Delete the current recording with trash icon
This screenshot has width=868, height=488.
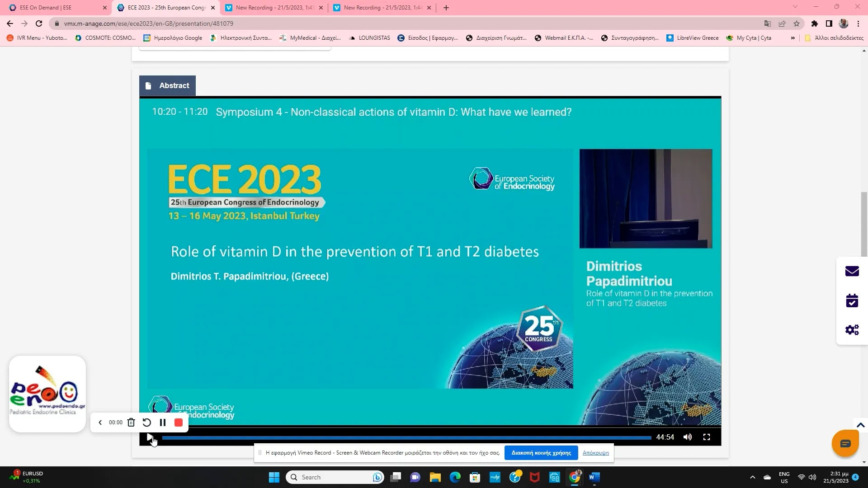click(x=131, y=422)
